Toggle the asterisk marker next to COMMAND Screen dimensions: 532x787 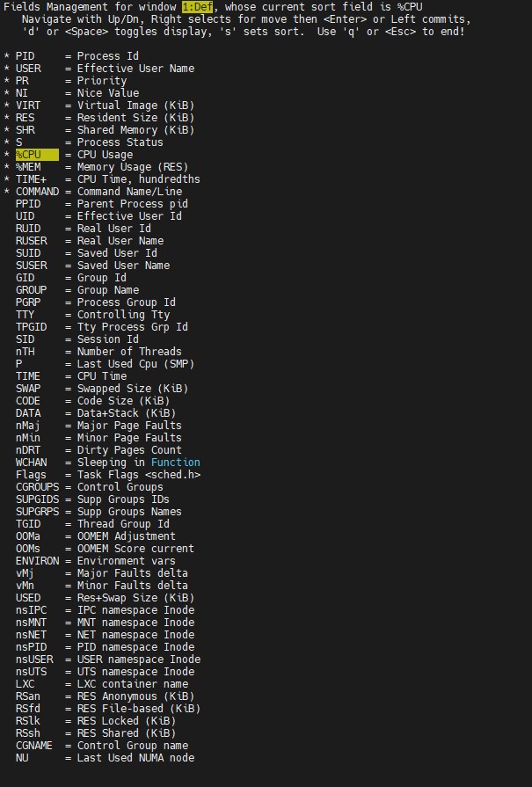point(7,192)
